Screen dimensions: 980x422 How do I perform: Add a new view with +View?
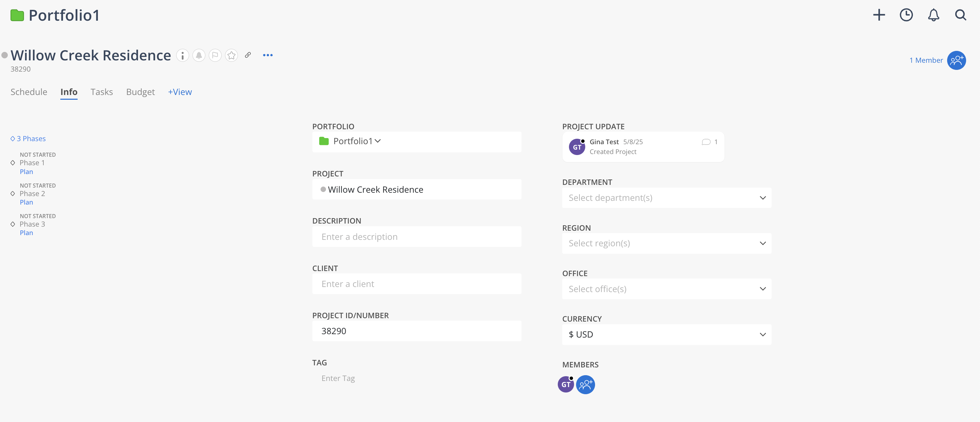pyautogui.click(x=180, y=92)
